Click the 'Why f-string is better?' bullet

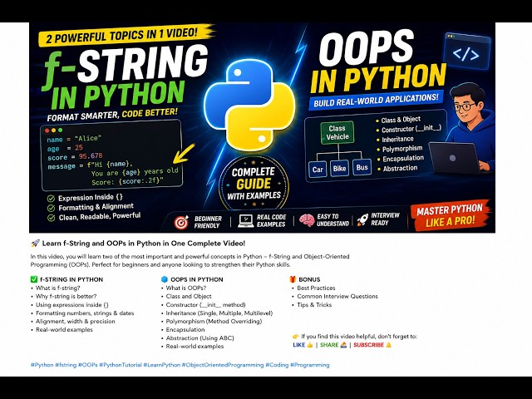tap(66, 296)
